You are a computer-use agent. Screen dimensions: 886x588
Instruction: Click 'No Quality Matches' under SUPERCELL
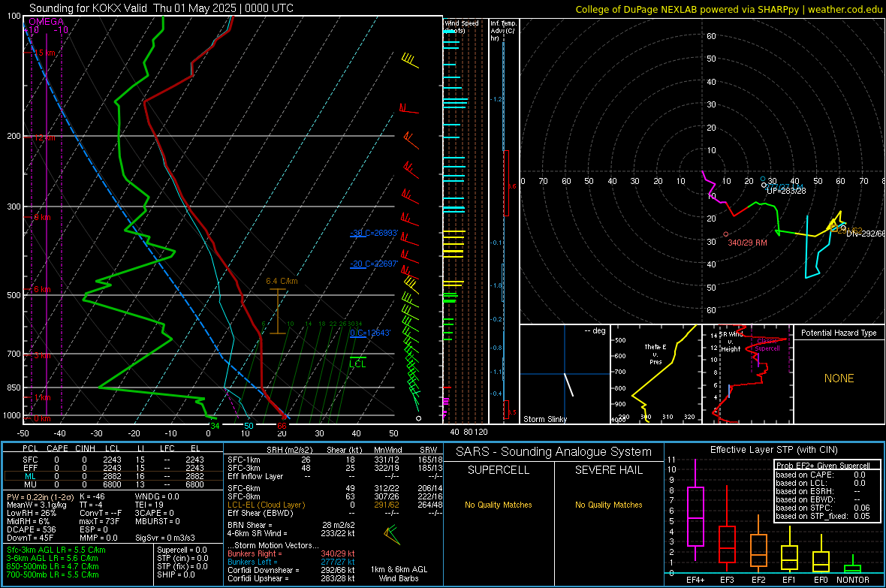(x=499, y=505)
